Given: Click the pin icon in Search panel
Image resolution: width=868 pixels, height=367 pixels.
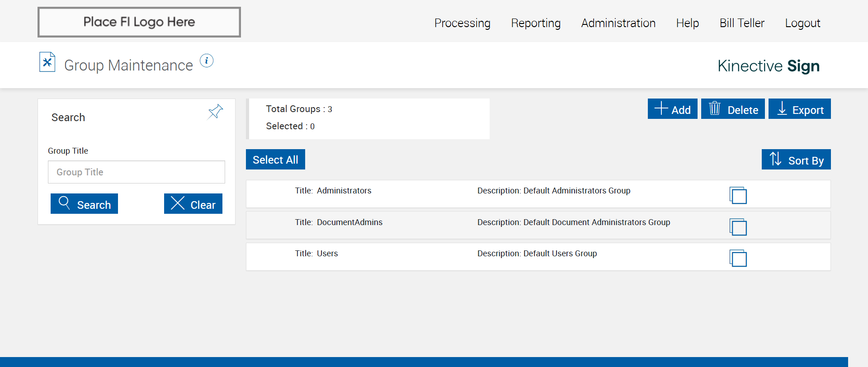Looking at the screenshot, I should 216,111.
